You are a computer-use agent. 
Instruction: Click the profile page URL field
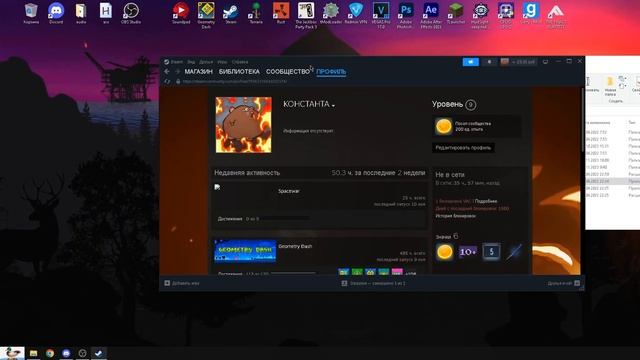coord(235,81)
